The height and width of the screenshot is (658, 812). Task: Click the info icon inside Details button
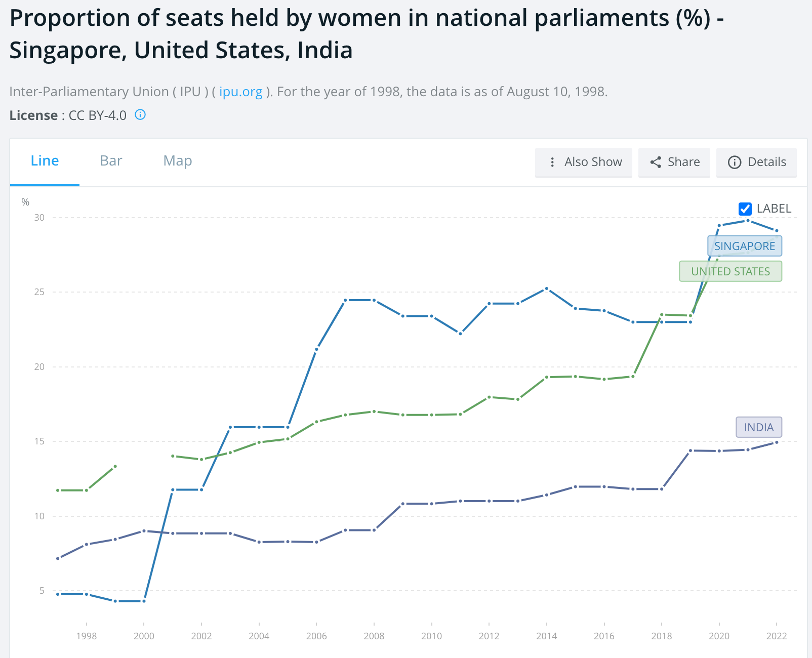[x=734, y=162]
